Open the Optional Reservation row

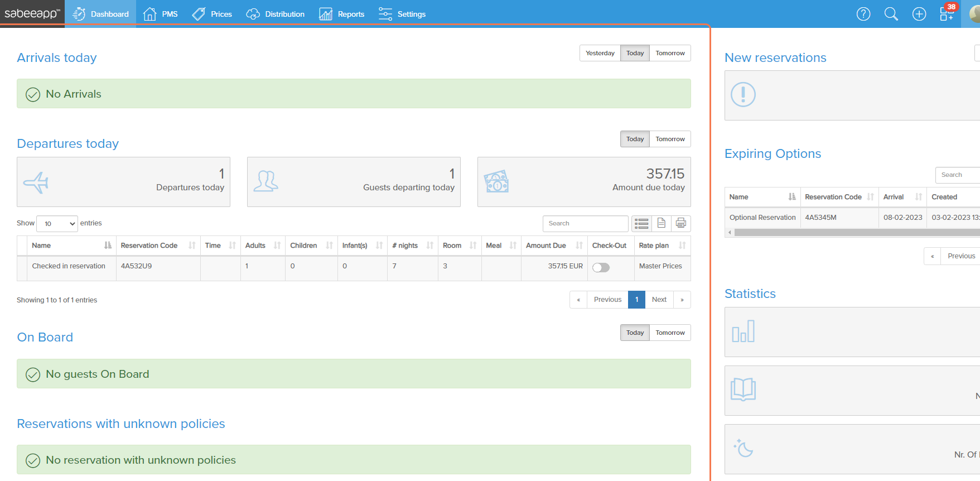[852, 218]
